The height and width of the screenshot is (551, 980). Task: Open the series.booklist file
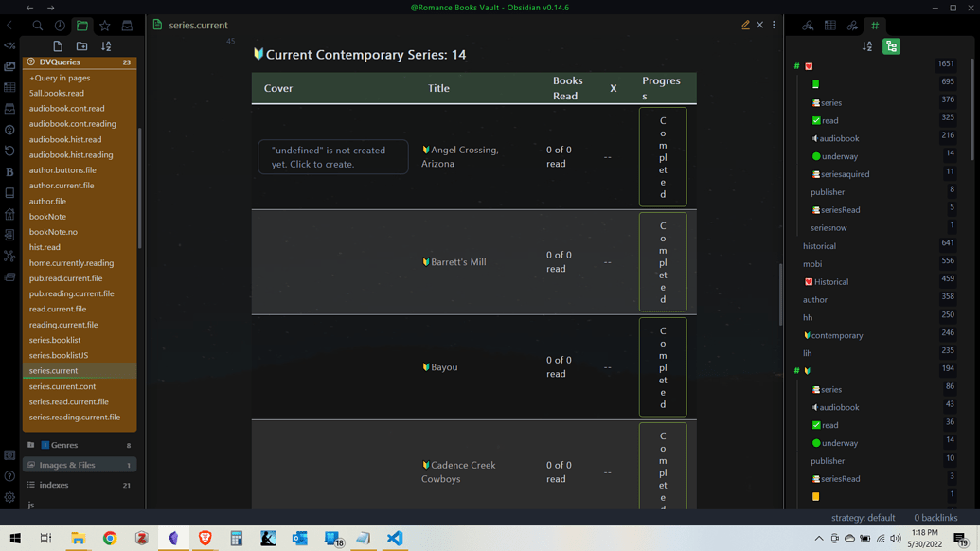click(x=55, y=340)
